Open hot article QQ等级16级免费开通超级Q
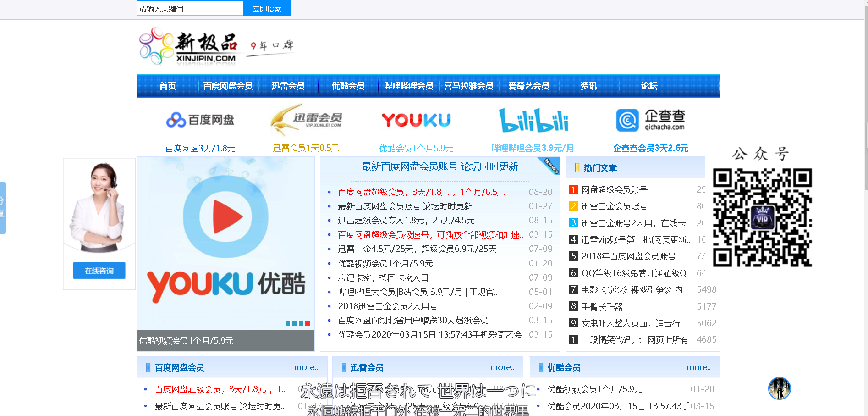 tap(634, 273)
